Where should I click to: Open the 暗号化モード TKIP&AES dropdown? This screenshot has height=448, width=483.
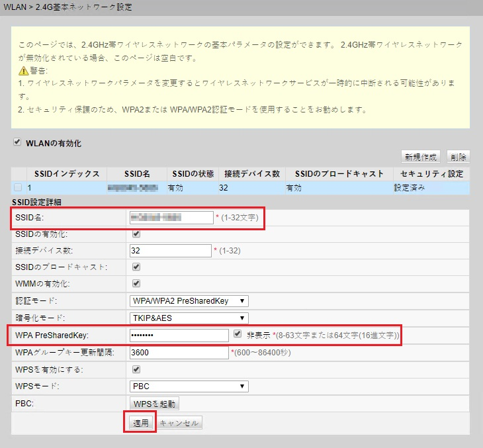(189, 318)
